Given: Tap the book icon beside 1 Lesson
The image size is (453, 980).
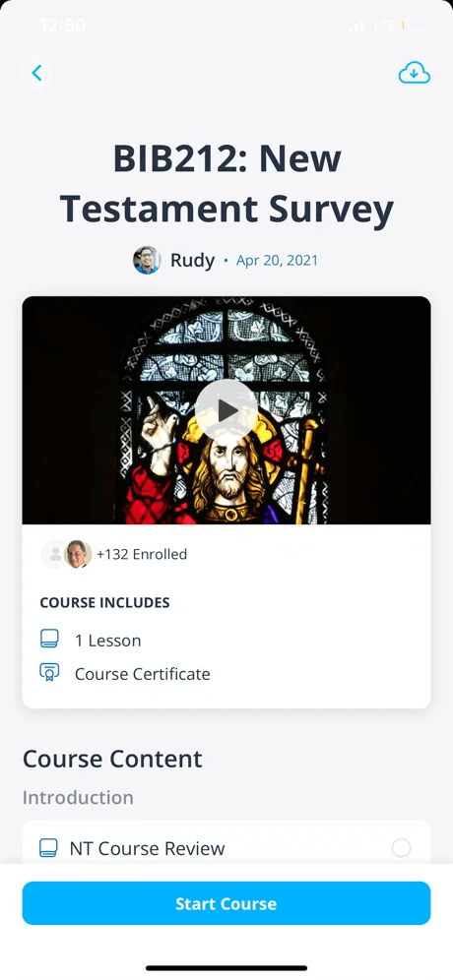Looking at the screenshot, I should pyautogui.click(x=49, y=640).
